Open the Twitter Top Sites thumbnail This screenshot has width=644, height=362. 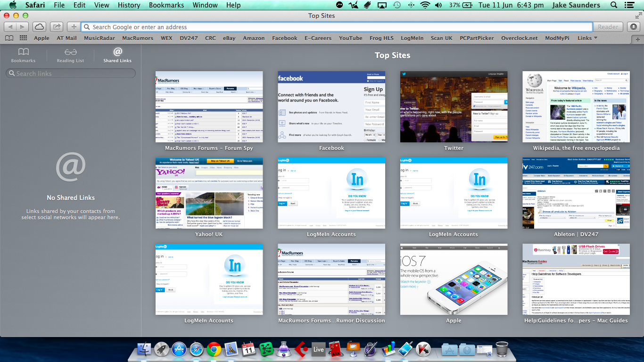point(454,107)
